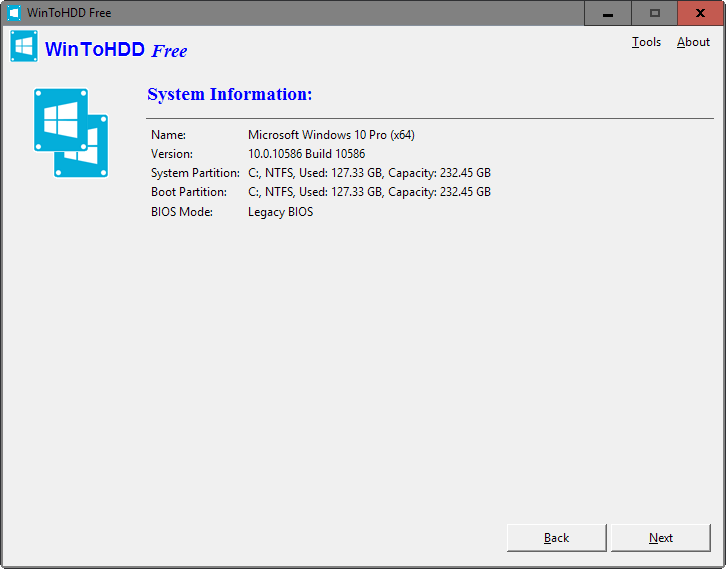
Task: Minimize the WinToHDD Free window
Action: point(608,13)
